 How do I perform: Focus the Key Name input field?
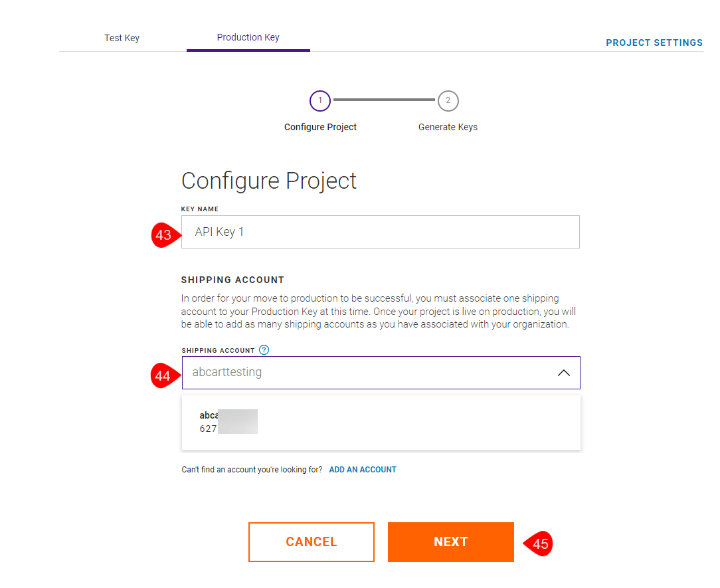[380, 232]
